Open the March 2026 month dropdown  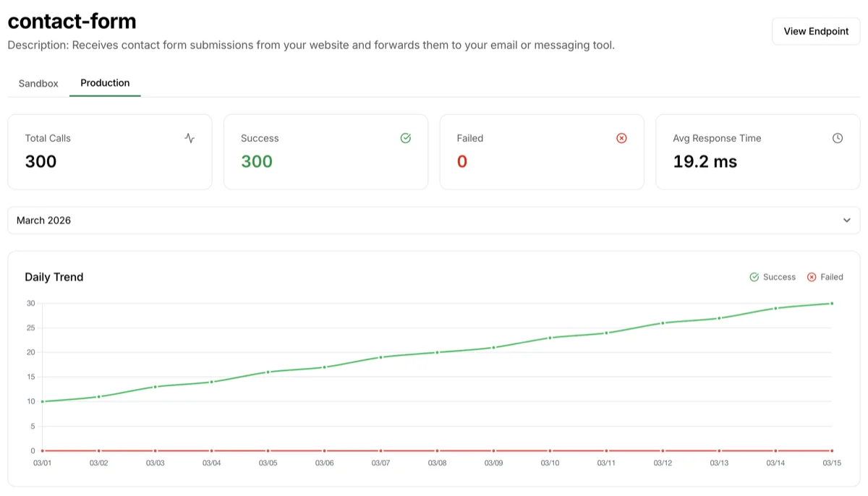[x=433, y=221]
